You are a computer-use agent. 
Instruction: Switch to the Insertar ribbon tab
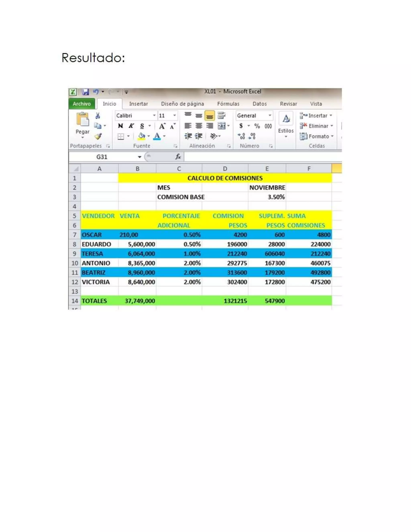(x=138, y=104)
